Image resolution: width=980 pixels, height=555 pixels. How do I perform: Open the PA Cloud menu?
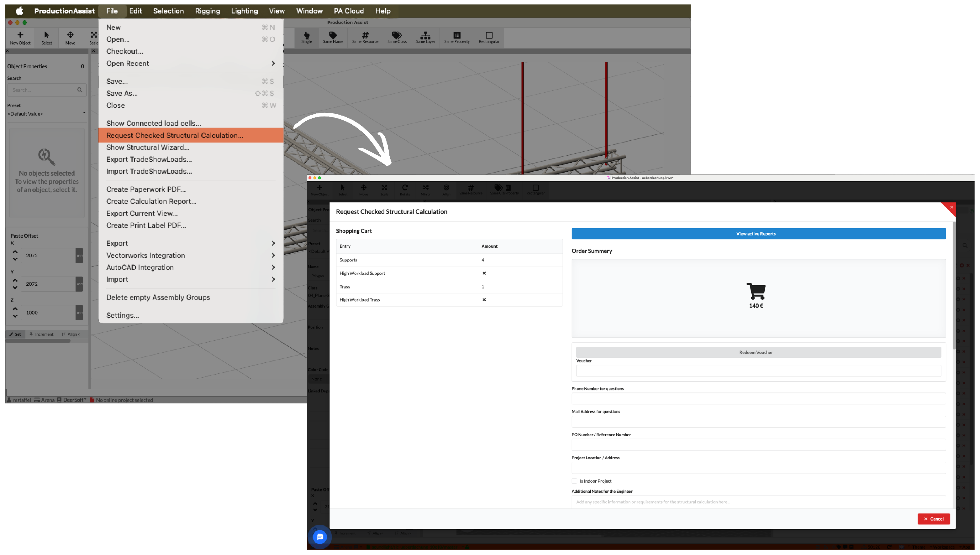(x=349, y=11)
